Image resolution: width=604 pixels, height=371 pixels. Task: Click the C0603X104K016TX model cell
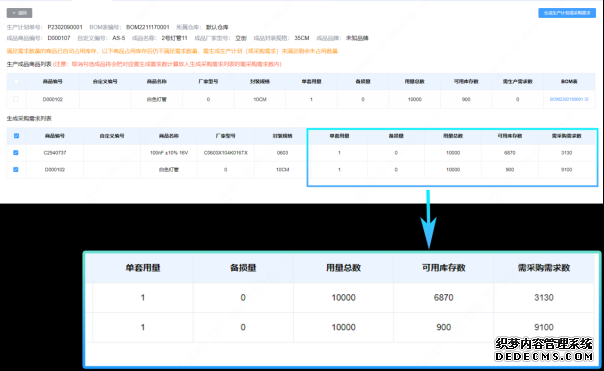click(x=226, y=153)
